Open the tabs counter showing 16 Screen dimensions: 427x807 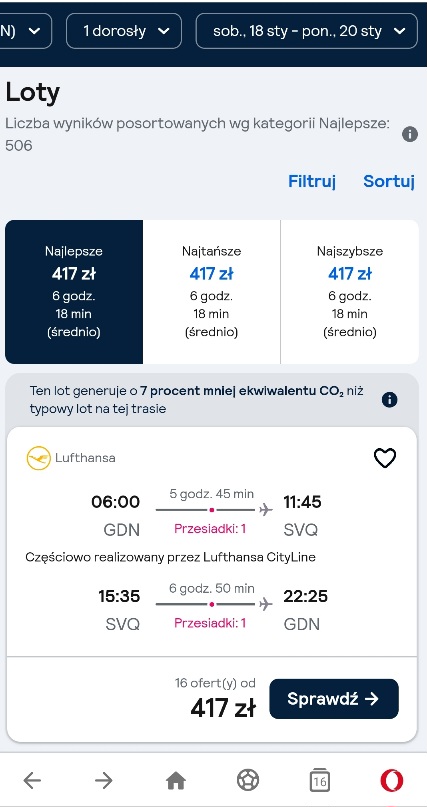[x=319, y=781]
